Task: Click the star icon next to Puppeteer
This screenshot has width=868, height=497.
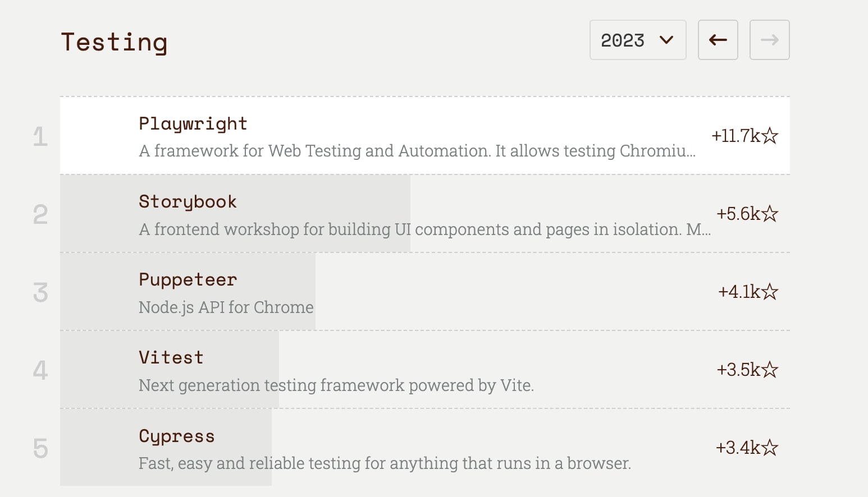Action: tap(770, 292)
